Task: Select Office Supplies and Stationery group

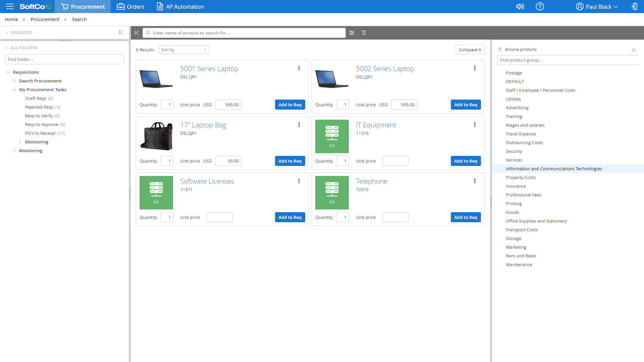Action: coord(536,221)
